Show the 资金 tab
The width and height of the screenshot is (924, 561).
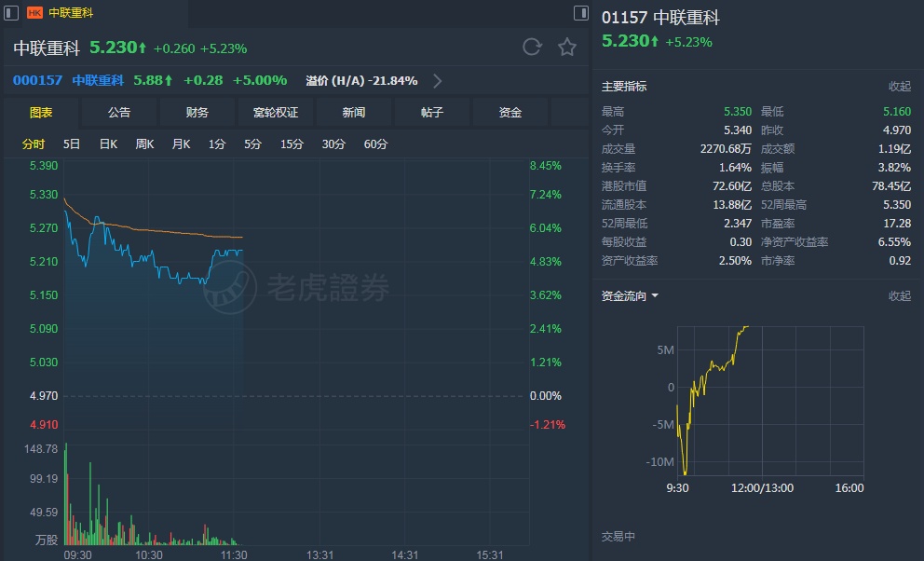pyautogui.click(x=510, y=113)
